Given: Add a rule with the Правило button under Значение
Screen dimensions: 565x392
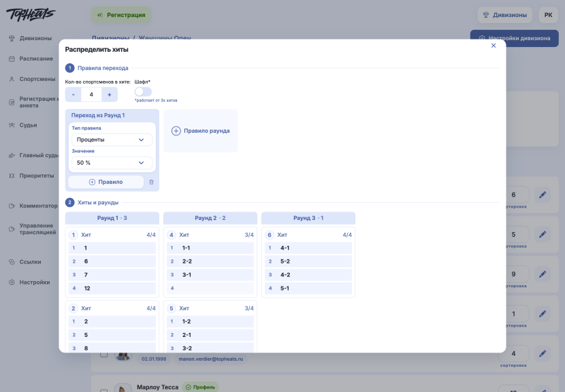Looking at the screenshot, I should coord(106,182).
